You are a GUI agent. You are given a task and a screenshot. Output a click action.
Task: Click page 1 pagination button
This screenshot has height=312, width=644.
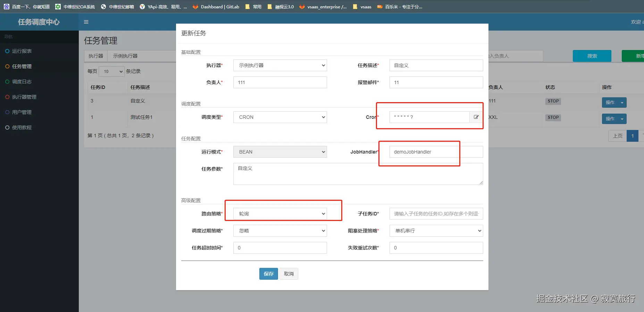point(633,136)
